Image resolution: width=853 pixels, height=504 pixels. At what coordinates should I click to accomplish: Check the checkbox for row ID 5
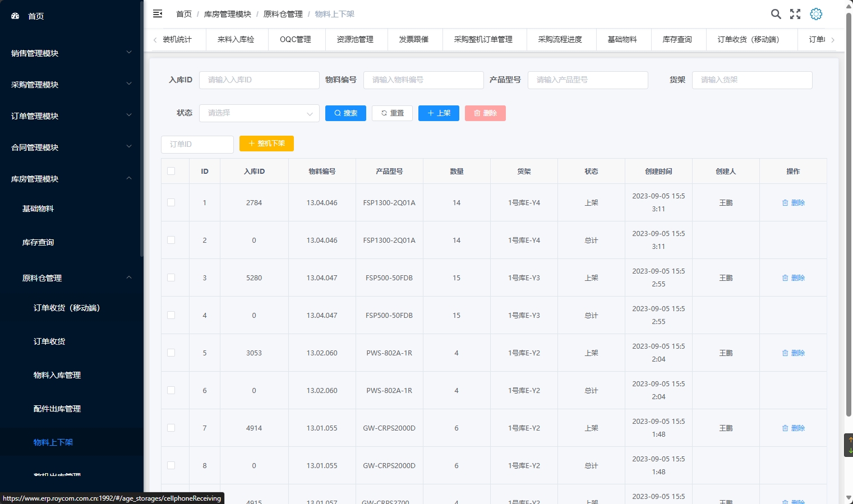click(171, 353)
